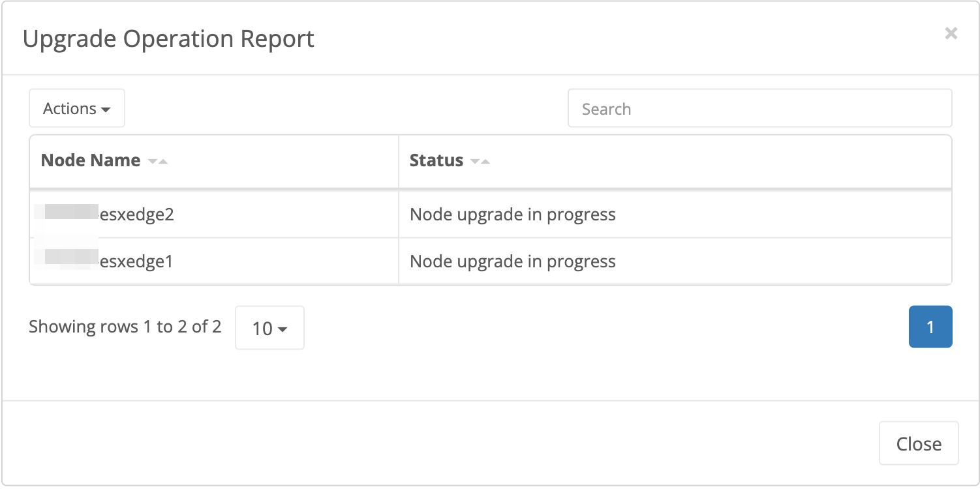
Task: Click the caret on the page-size selector
Action: pyautogui.click(x=283, y=329)
